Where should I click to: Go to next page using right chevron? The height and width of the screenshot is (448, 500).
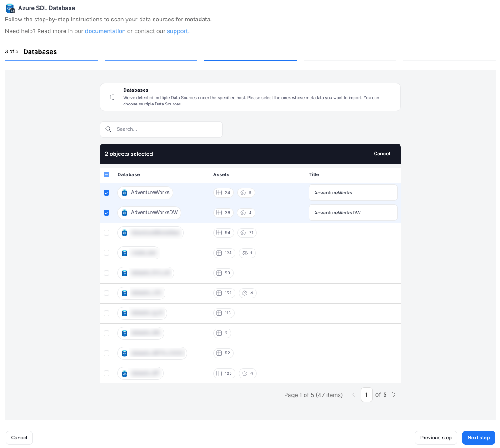pyautogui.click(x=394, y=395)
